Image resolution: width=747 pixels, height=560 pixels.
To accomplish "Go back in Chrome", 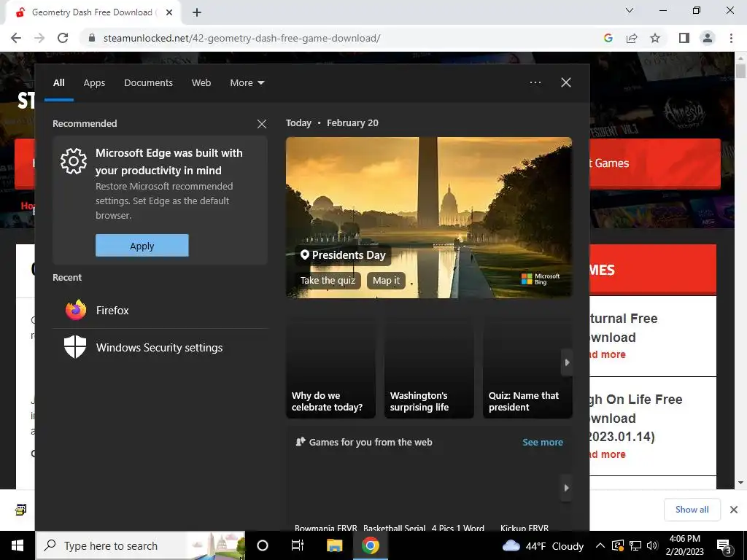I will (16, 38).
